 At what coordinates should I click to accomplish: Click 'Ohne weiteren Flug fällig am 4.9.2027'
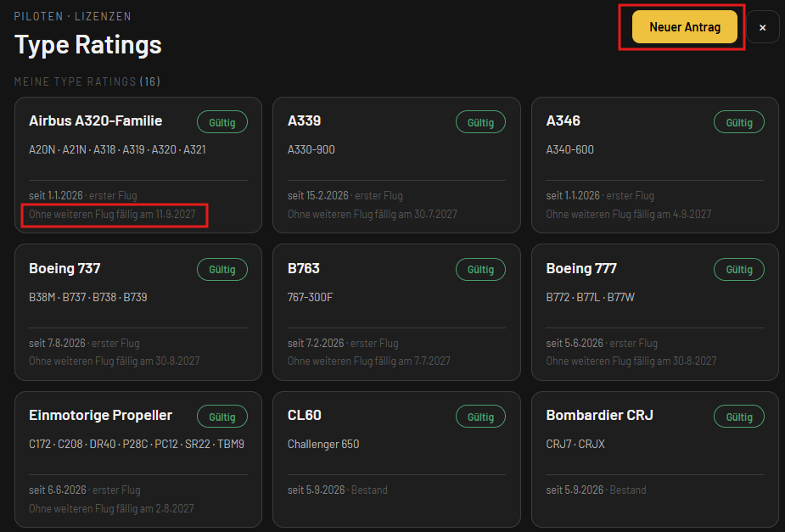coord(629,214)
